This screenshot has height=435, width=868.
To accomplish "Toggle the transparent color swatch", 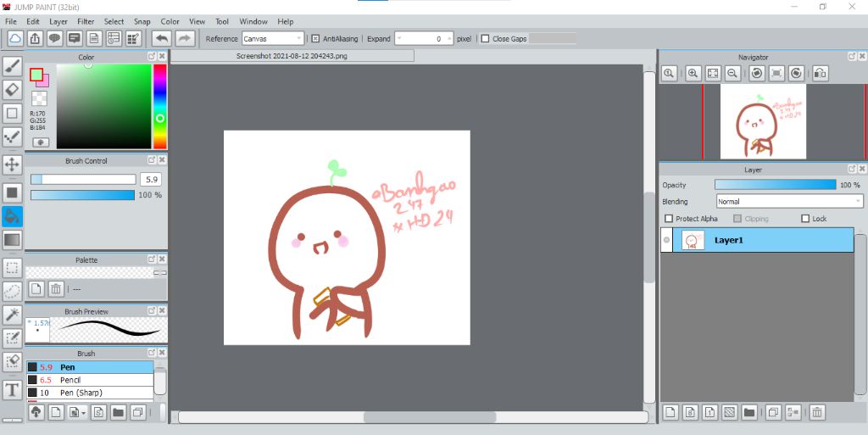I will pyautogui.click(x=39, y=98).
